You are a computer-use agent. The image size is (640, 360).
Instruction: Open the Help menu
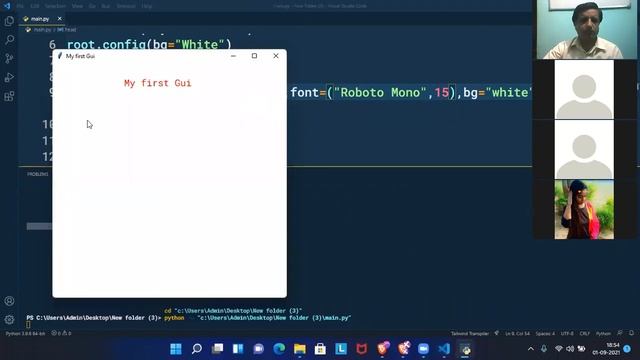[x=147, y=6]
